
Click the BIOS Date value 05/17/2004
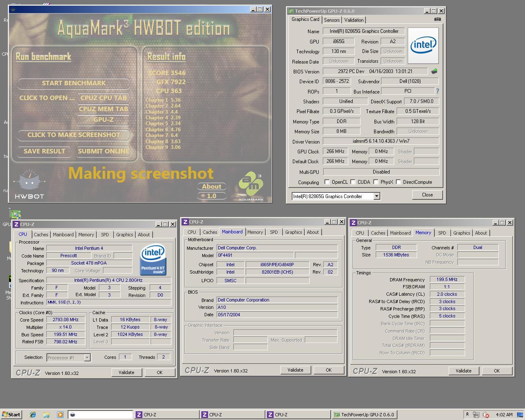(x=277, y=315)
